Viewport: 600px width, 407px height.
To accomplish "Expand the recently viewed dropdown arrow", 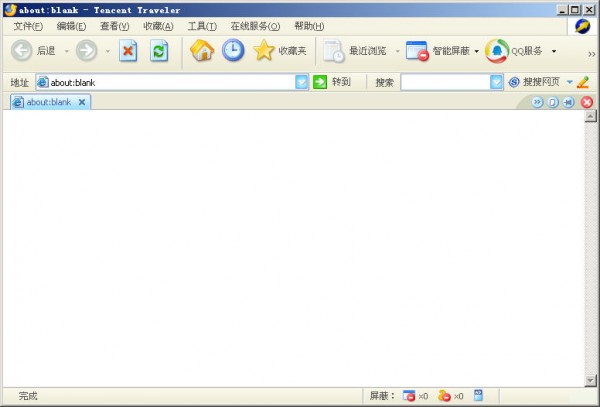I will point(397,51).
